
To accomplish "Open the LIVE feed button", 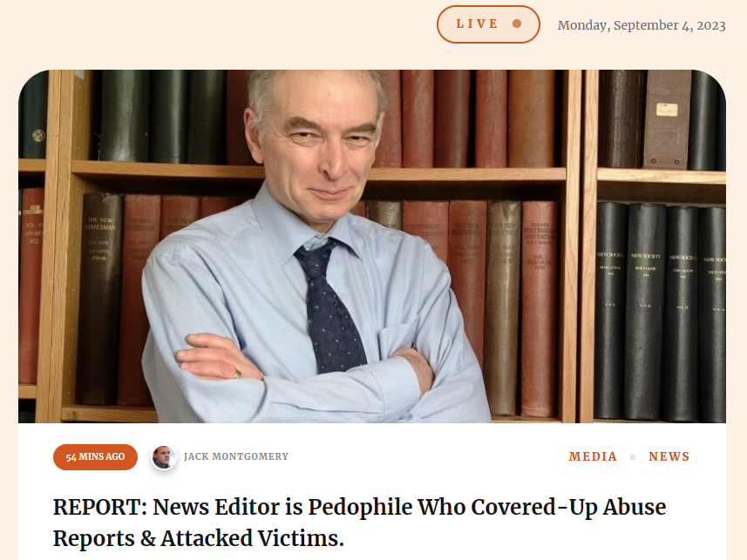I will click(x=488, y=24).
